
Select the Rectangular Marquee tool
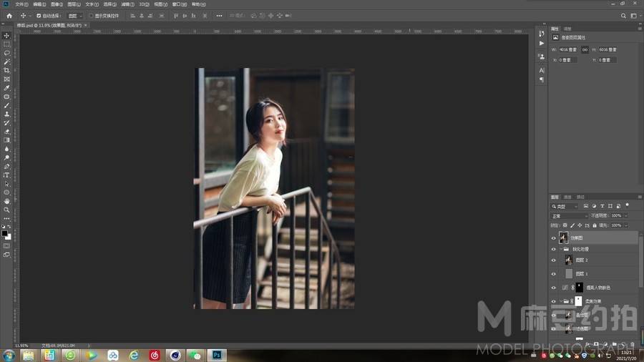tap(6, 44)
